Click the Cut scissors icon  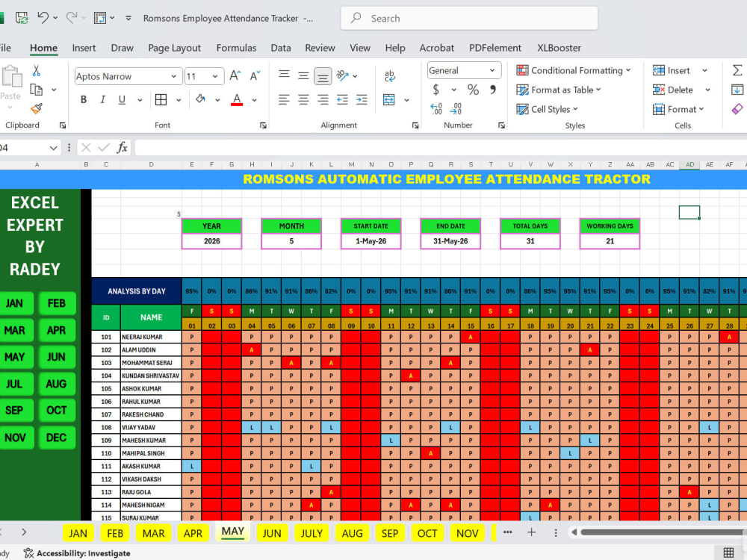click(x=36, y=71)
